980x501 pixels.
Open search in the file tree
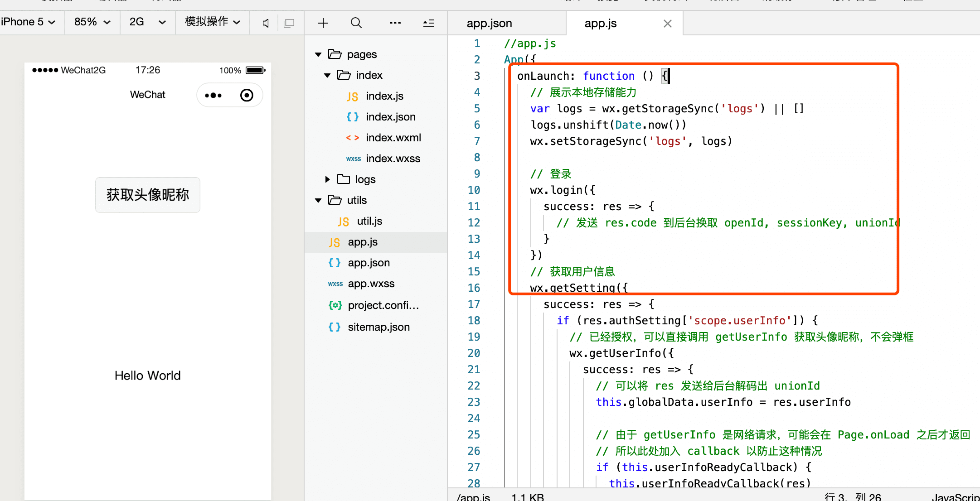(356, 23)
